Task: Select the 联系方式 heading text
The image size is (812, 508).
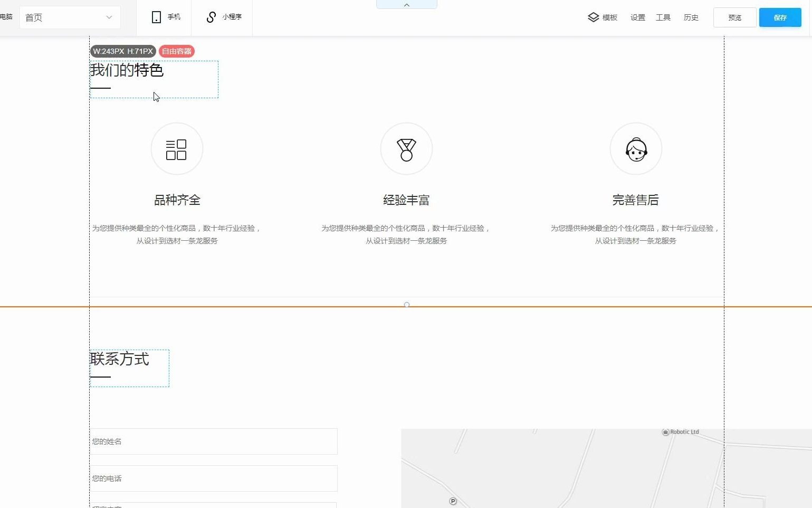Action: click(120, 359)
